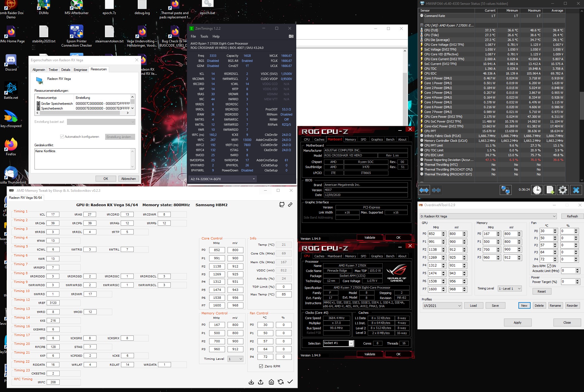The height and width of the screenshot is (392, 584).
Task: Open CPU-Z Selection dropdown Socket #1
Action: [338, 343]
